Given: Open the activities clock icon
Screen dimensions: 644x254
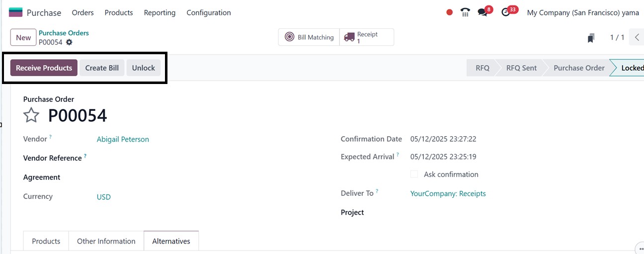Looking at the screenshot, I should 506,12.
